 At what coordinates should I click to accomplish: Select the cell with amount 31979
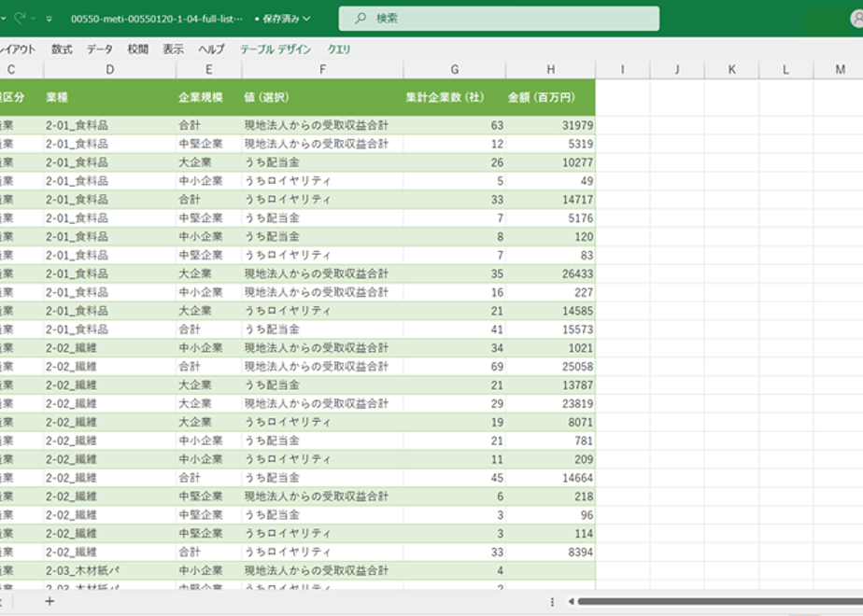click(x=550, y=125)
